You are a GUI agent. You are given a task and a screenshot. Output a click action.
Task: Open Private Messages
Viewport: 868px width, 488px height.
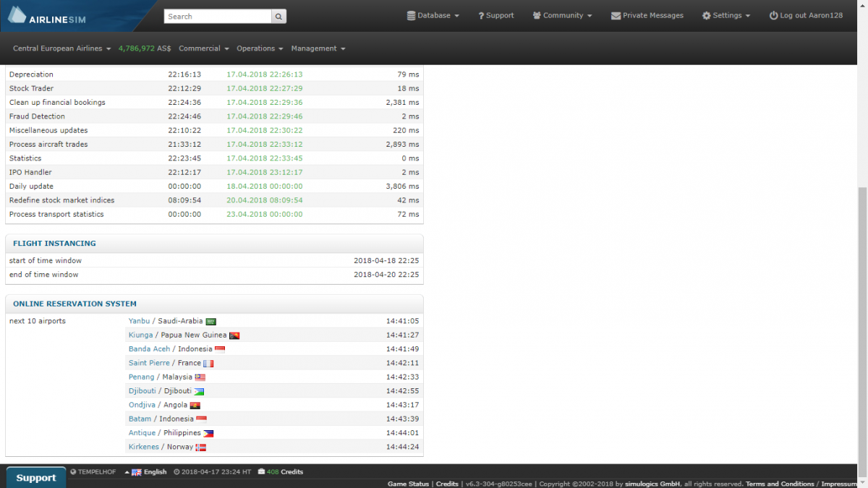click(x=647, y=15)
